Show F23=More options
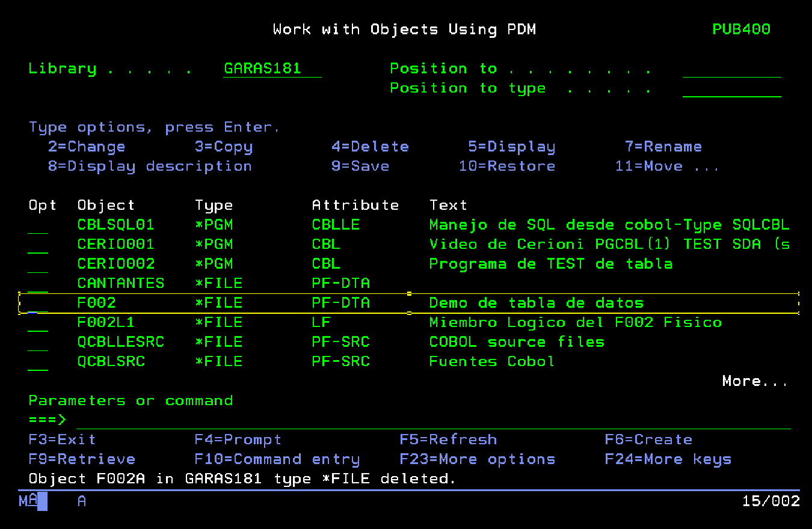812x529 pixels. coord(477,459)
